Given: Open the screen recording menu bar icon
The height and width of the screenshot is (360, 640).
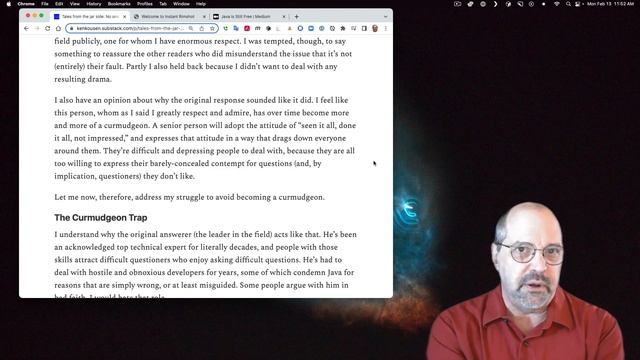Looking at the screenshot, I should pos(457,4).
